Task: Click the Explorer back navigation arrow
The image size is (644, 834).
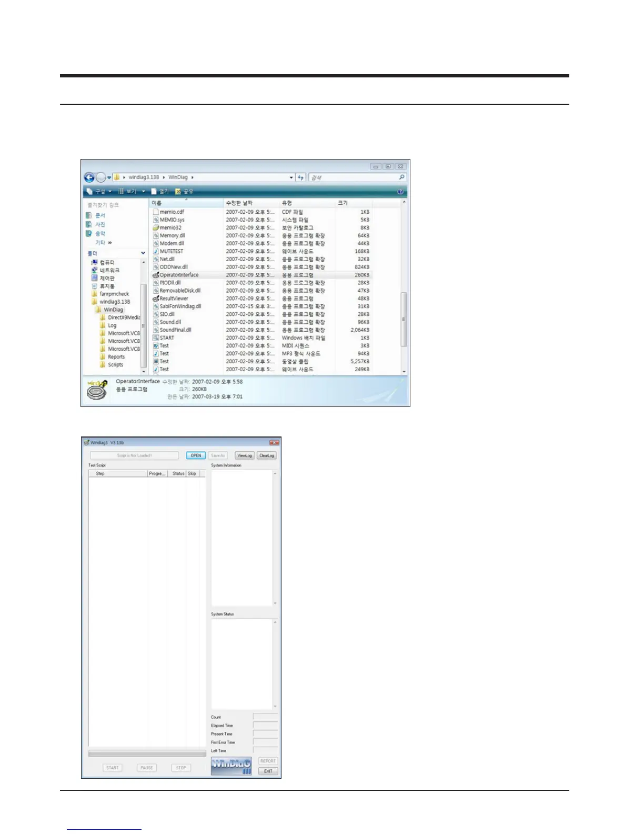Action: (x=89, y=177)
